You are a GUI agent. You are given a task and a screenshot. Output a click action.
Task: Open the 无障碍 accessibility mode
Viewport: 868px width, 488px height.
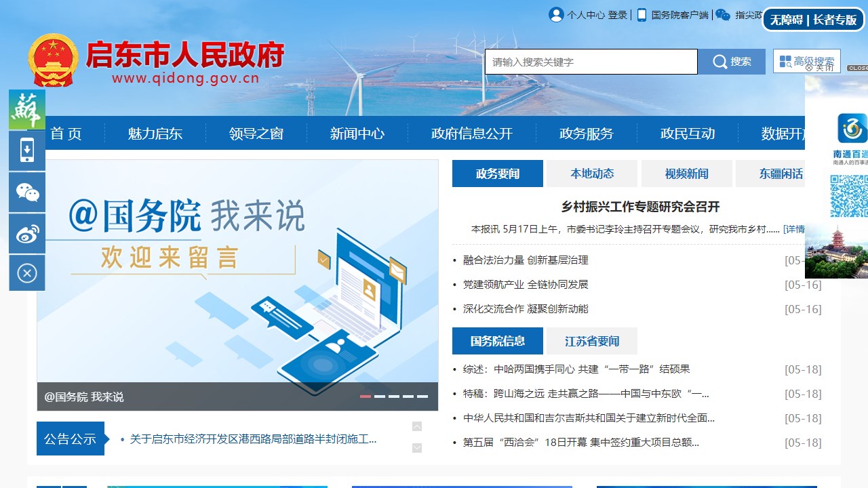tap(787, 20)
